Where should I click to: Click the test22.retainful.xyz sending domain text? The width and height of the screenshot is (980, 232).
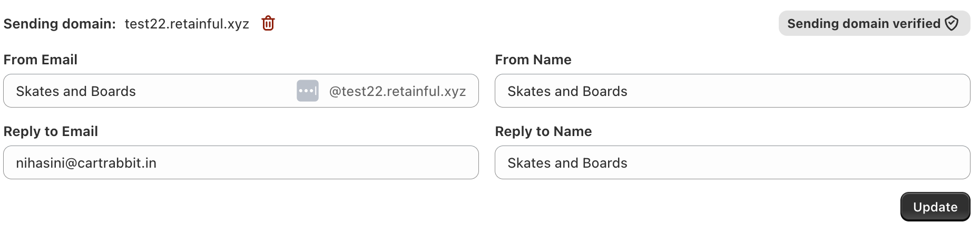click(x=187, y=24)
